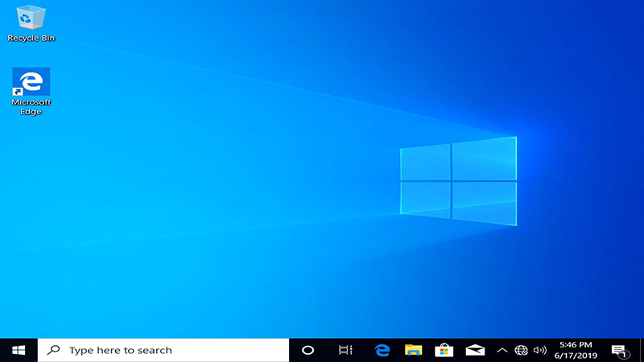Image resolution: width=644 pixels, height=362 pixels.
Task: Launch Microsoft Edge from the taskbar
Action: pyautogui.click(x=382, y=350)
